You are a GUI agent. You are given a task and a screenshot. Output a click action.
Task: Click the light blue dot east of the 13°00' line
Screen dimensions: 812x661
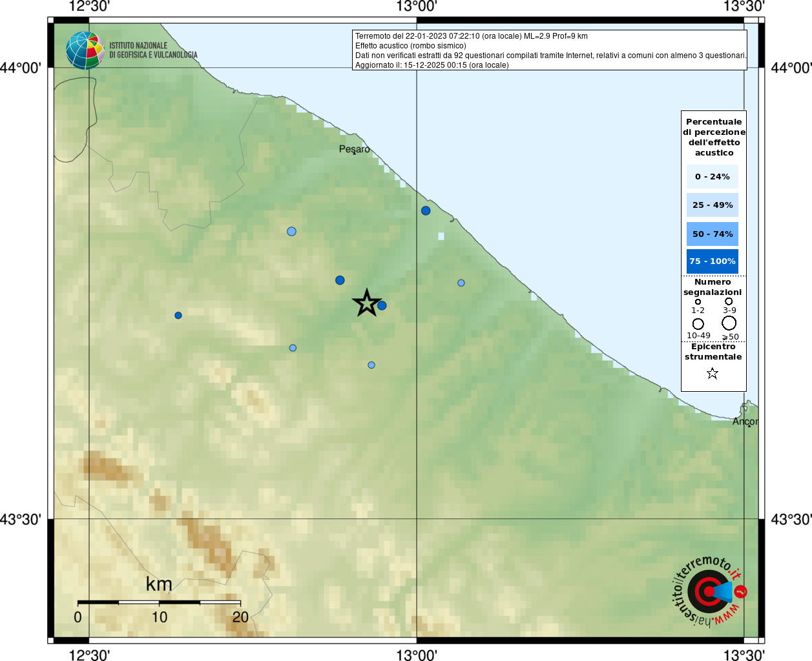point(461,283)
